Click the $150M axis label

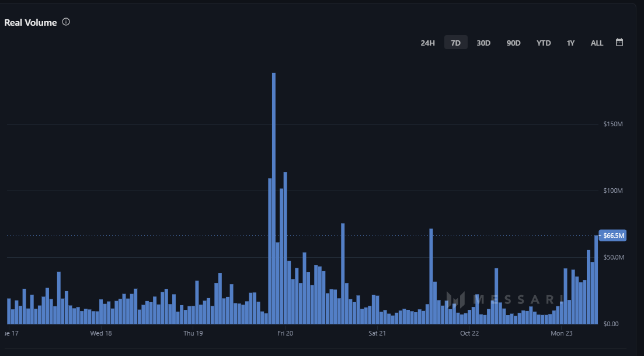click(613, 124)
